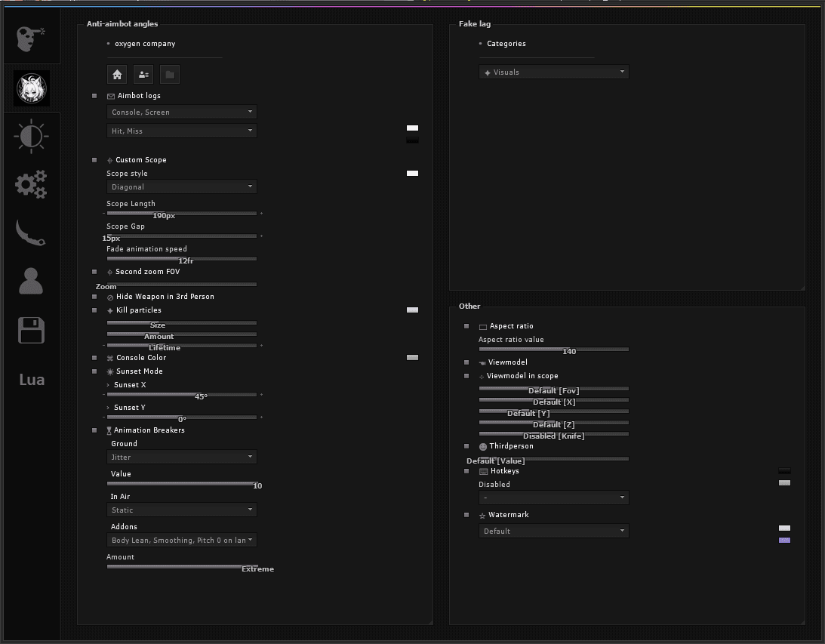Open the Console Color swatch
825x644 pixels.
pyautogui.click(x=412, y=357)
